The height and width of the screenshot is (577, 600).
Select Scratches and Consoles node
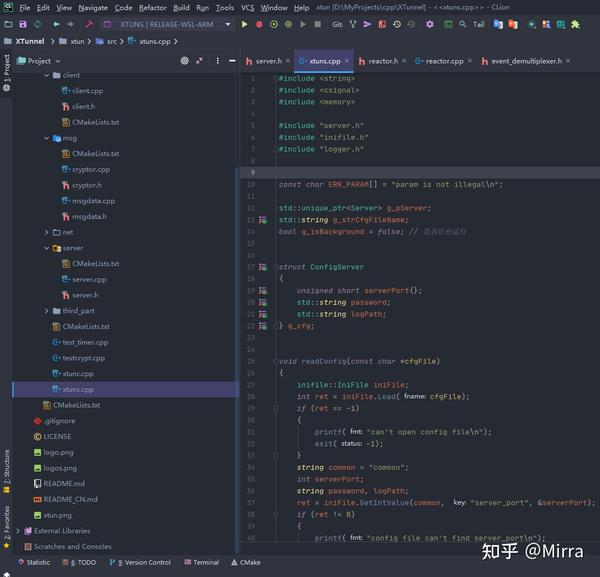[x=73, y=547]
